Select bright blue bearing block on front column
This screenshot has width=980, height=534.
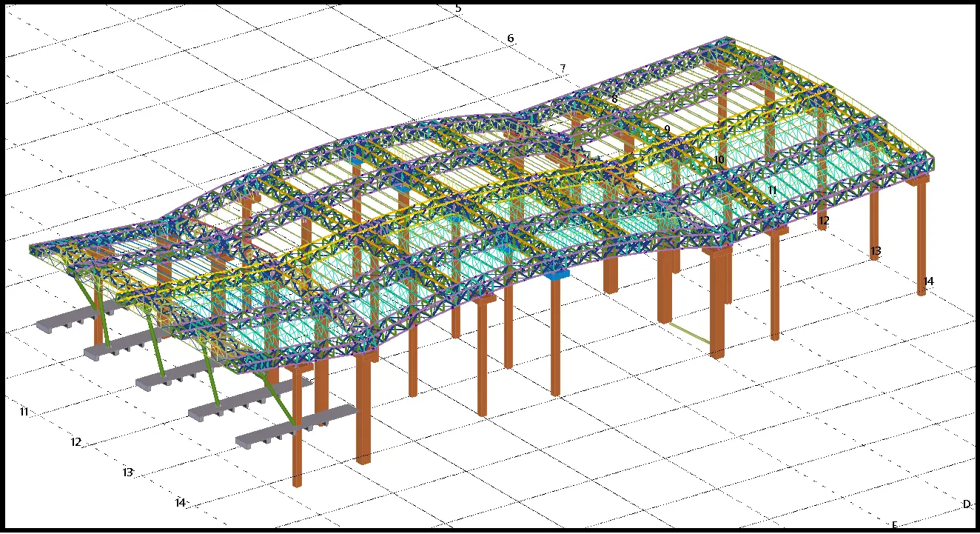point(556,274)
